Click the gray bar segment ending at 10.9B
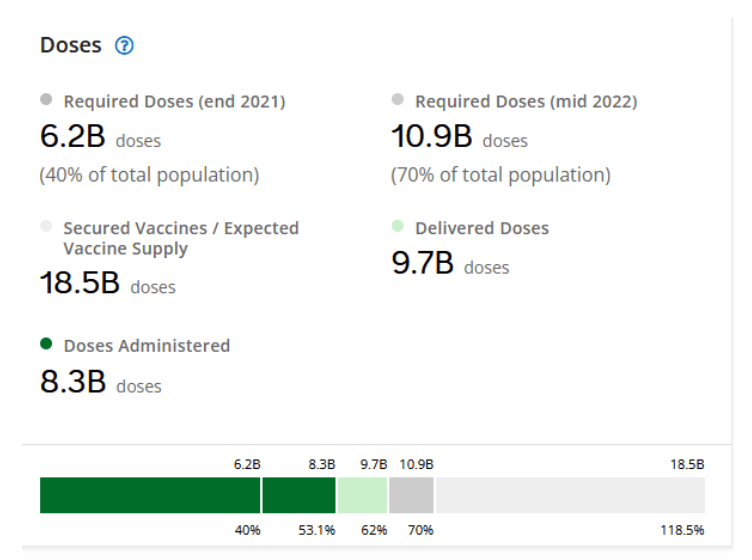 coord(411,495)
